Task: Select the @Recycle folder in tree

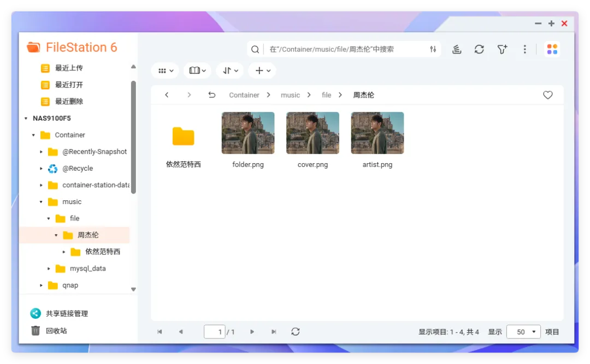Action: 78,169
